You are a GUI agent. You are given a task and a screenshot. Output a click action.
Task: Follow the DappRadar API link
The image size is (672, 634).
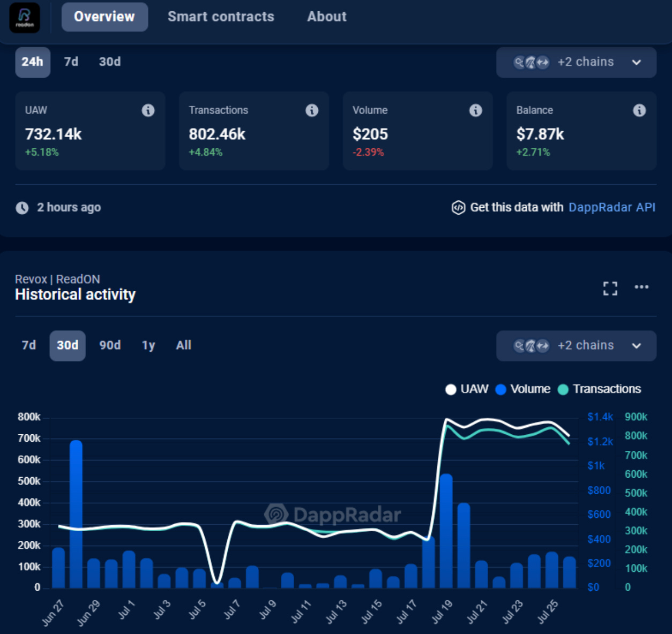[612, 207]
